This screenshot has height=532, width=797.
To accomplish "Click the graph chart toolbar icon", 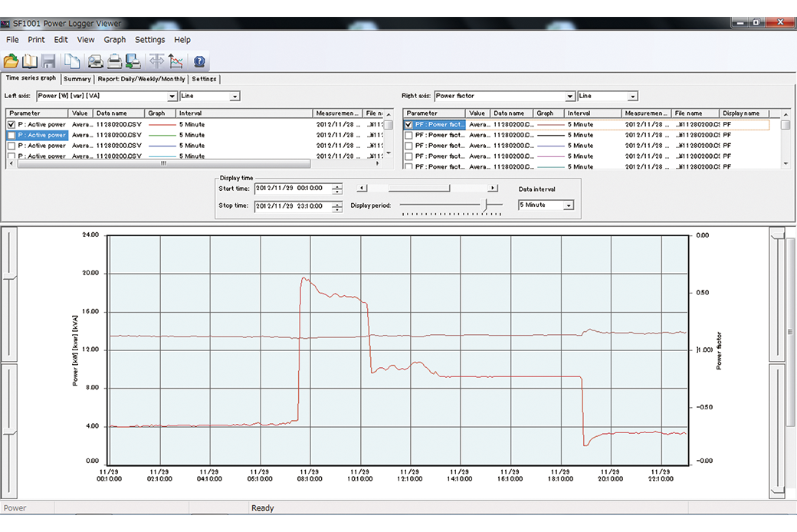I will (176, 61).
